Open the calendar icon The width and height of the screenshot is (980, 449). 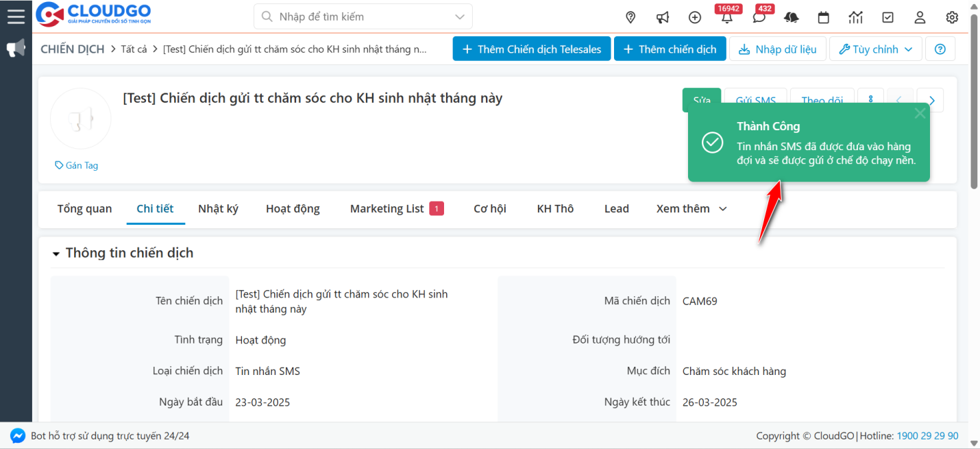(824, 17)
